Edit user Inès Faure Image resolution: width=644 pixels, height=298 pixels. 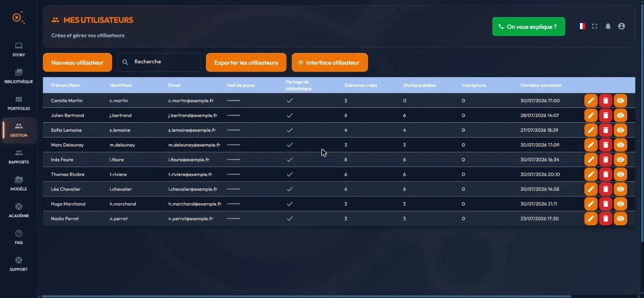point(591,160)
